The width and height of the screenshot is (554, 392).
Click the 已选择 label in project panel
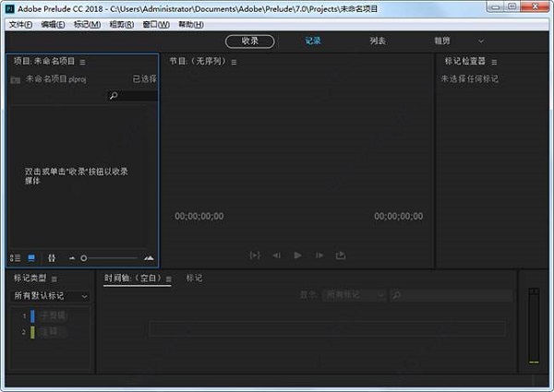145,79
